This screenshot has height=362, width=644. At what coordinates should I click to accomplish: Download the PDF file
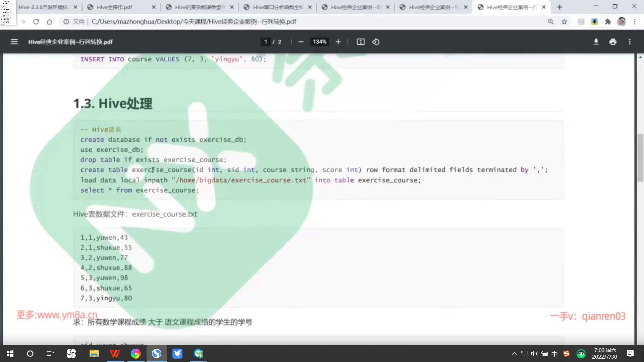596,42
